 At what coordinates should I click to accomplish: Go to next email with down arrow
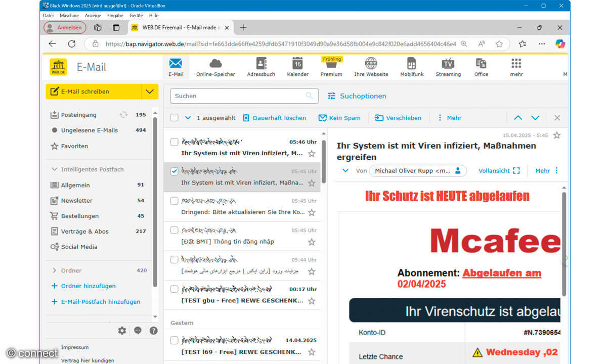tap(535, 118)
